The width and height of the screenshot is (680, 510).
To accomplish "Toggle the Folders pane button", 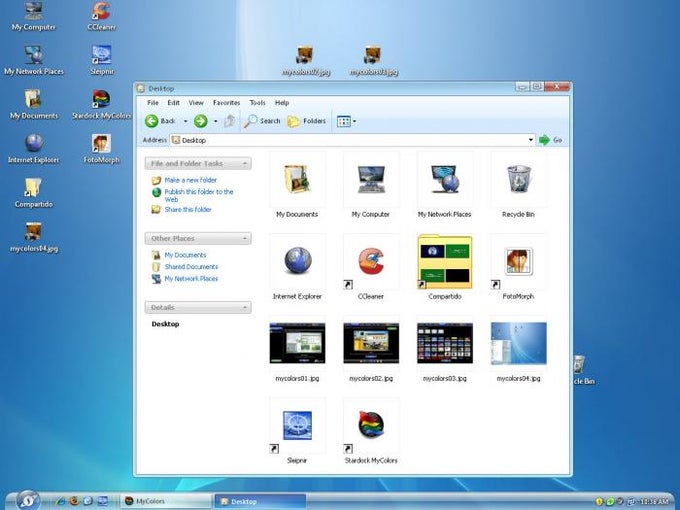I will (x=307, y=121).
